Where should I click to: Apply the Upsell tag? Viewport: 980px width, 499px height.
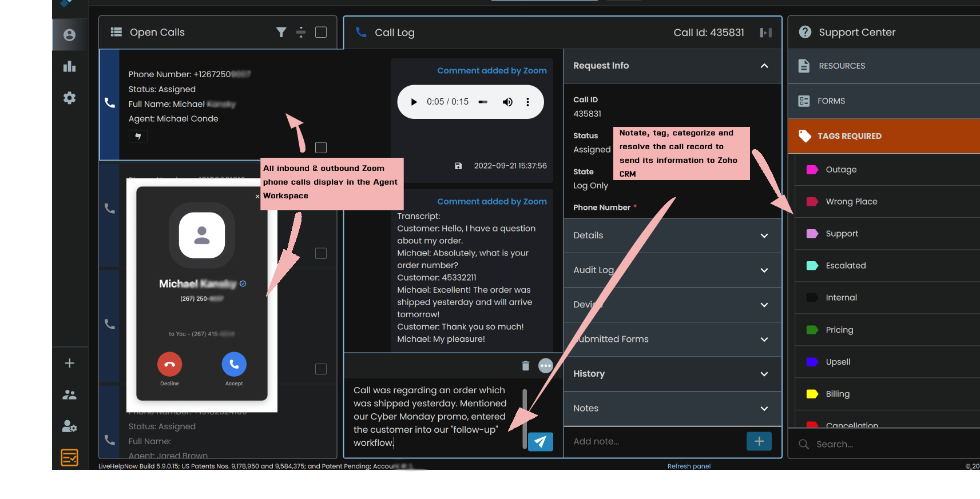(x=887, y=362)
